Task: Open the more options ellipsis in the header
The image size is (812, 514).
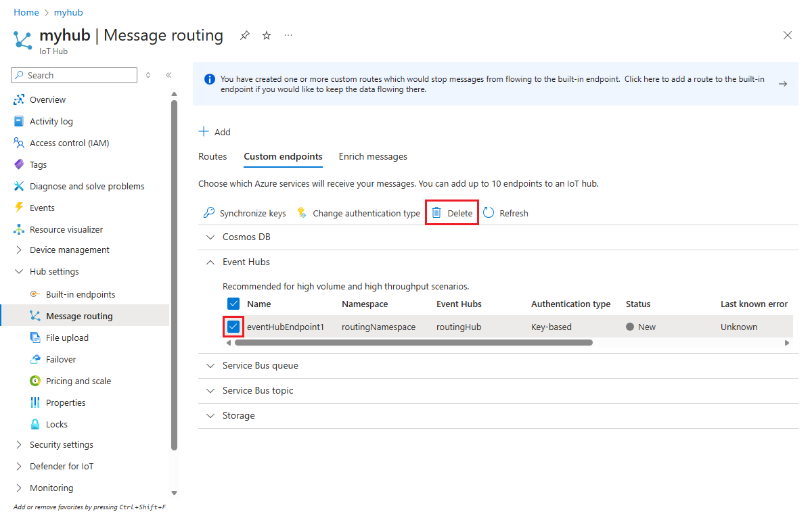Action: [x=288, y=35]
